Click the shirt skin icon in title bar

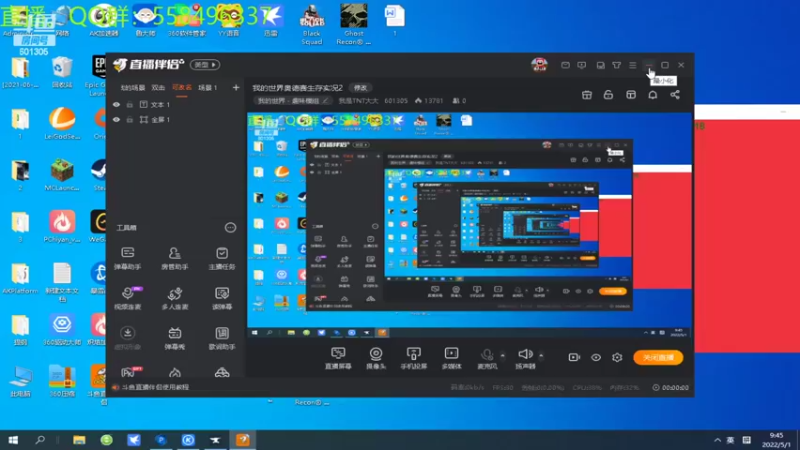point(617,65)
